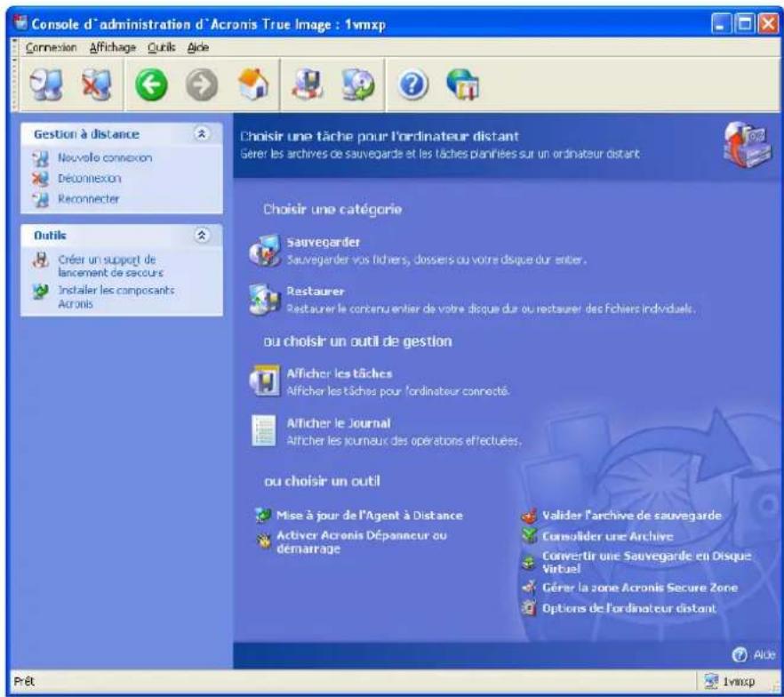The image size is (784, 697).
Task: Open the Connexion menu
Action: [51, 47]
